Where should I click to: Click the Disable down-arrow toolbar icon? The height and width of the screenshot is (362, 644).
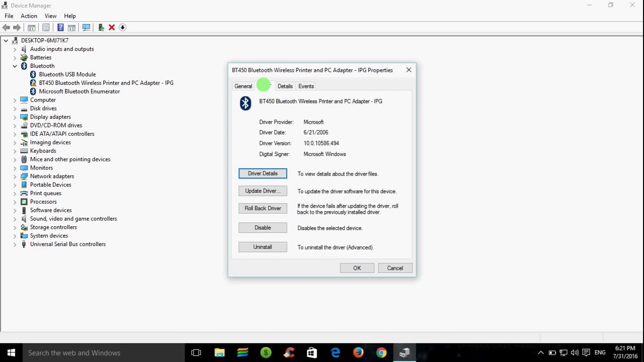pos(122,27)
